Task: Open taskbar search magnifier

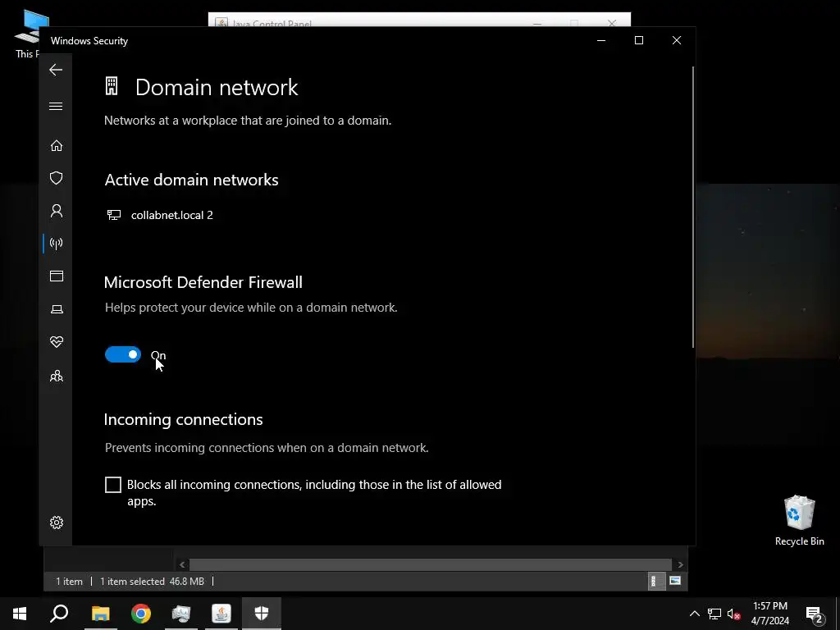Action: (59, 614)
